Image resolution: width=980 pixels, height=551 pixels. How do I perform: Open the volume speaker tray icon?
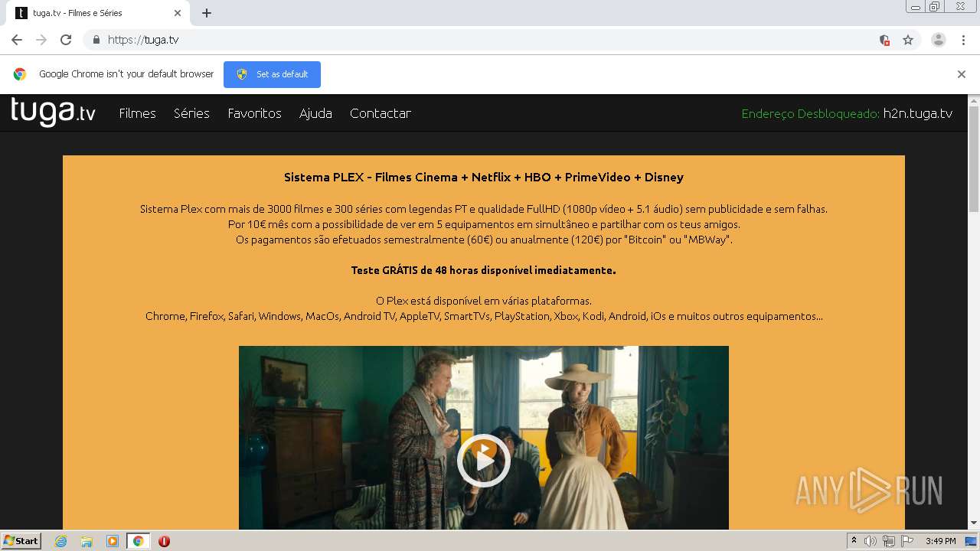[871, 541]
